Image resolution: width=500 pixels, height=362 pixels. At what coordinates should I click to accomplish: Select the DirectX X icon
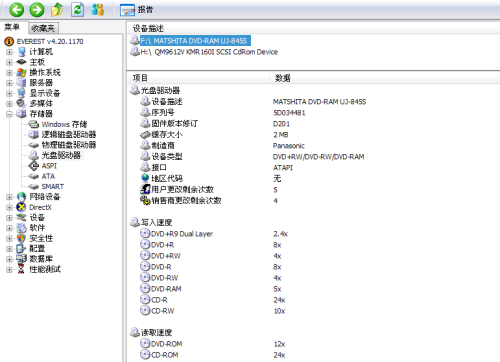point(21,207)
